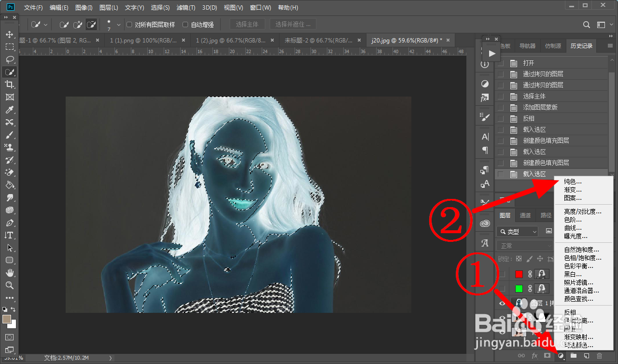This screenshot has height=364, width=618.
Task: Click the Add to selection brush mode
Action: coord(77,24)
